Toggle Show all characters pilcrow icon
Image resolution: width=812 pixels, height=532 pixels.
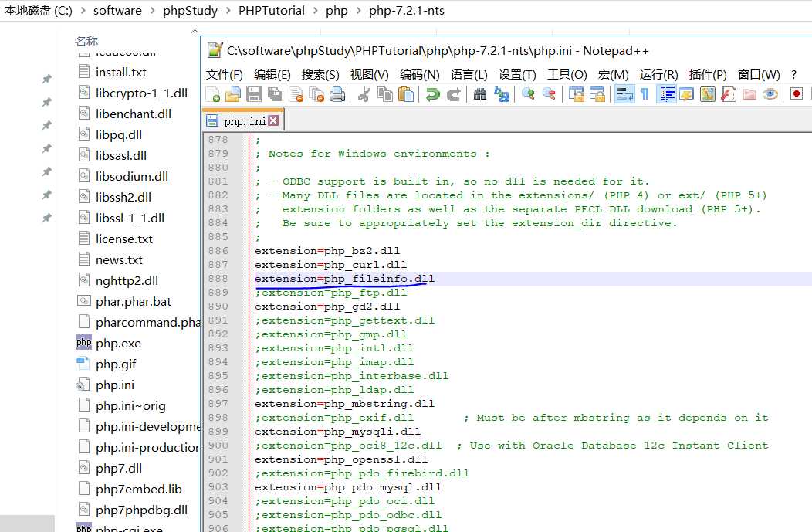tap(645, 94)
